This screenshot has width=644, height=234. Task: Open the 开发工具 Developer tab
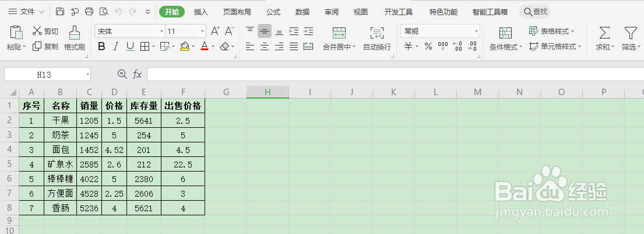(399, 12)
